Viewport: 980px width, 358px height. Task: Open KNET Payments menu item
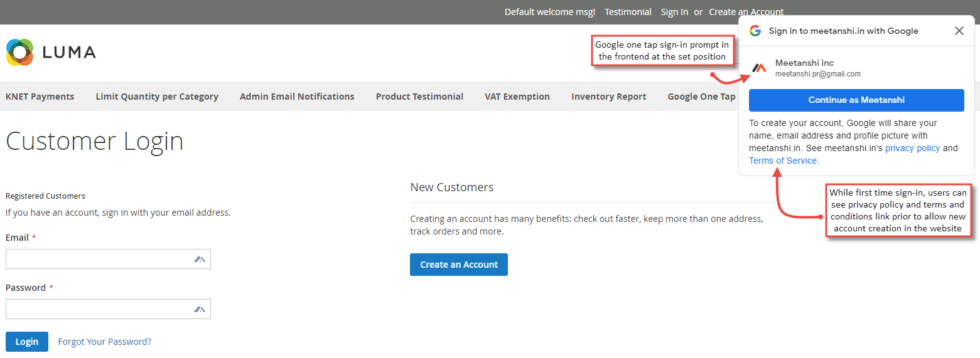pyautogui.click(x=40, y=97)
